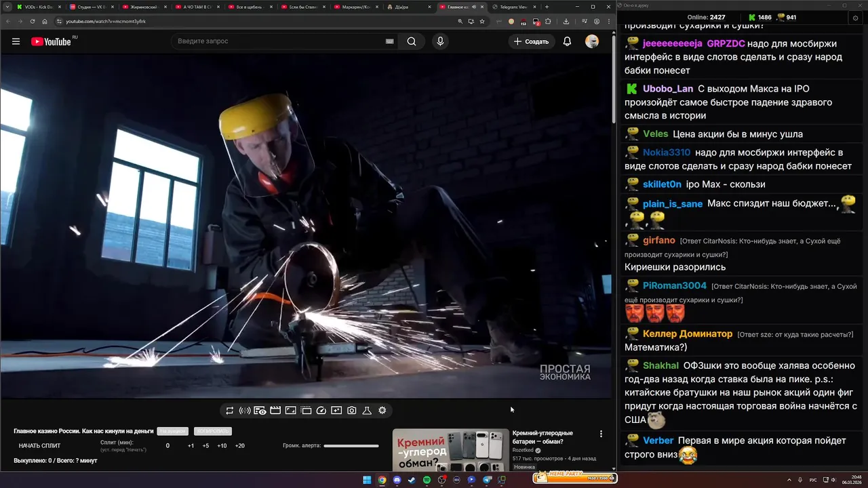868x488 pixels.
Task: Open the browser downloads icon
Action: pyautogui.click(x=566, y=21)
